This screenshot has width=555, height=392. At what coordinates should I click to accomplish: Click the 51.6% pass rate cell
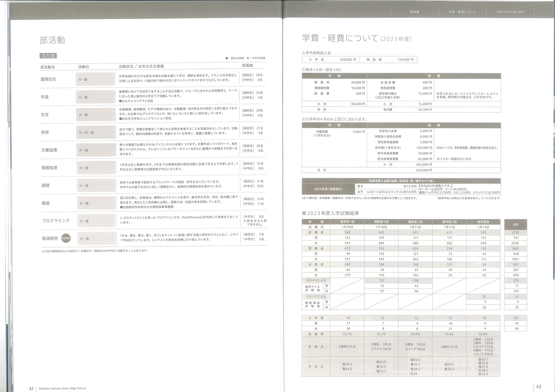tap(449, 334)
